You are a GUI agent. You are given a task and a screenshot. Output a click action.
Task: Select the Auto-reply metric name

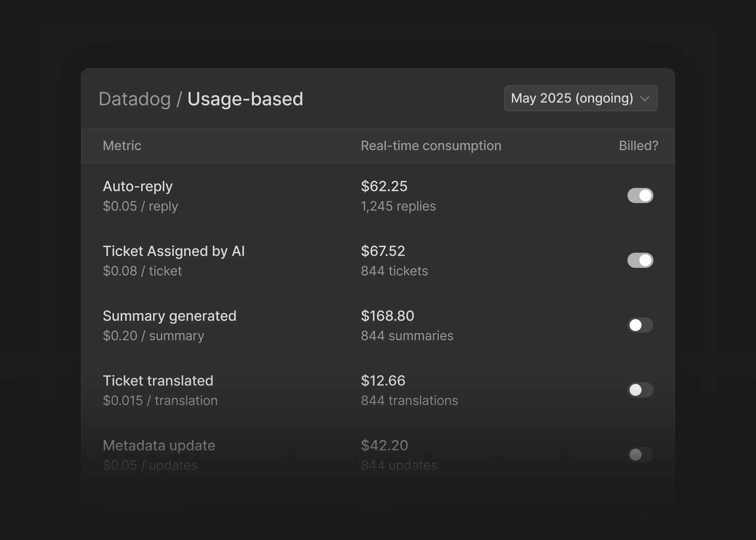point(138,186)
